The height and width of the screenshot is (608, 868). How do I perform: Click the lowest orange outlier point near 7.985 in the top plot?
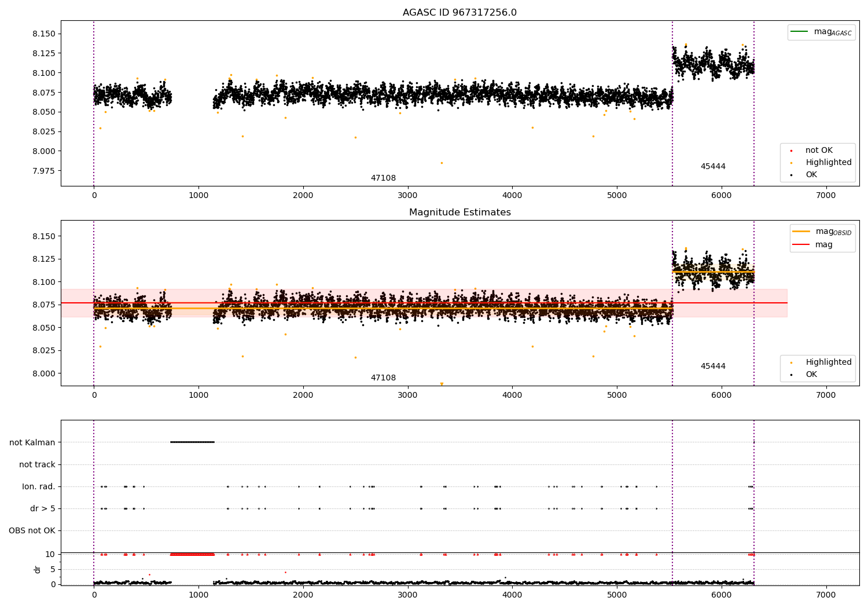pyautogui.click(x=442, y=163)
